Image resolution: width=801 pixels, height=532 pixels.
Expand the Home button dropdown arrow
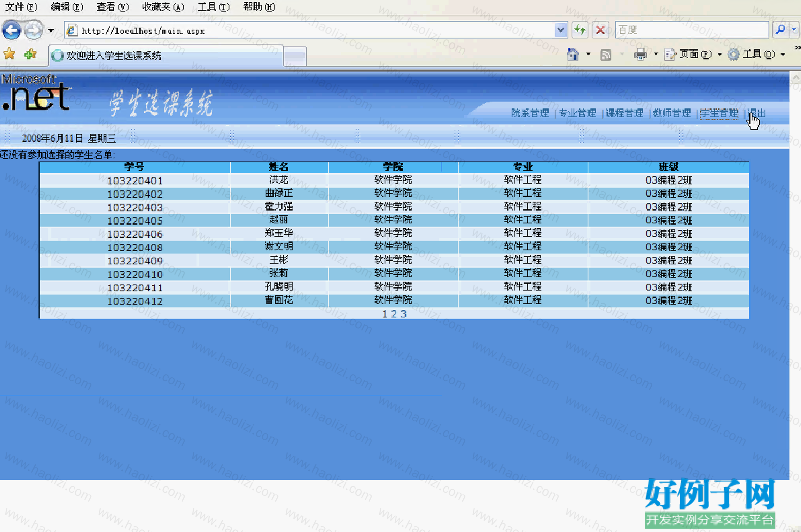point(588,54)
